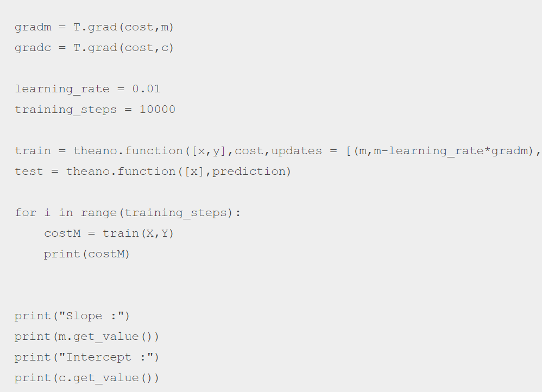Click costM = train(X,Y) statement
The height and width of the screenshot is (392, 542).
tap(109, 233)
